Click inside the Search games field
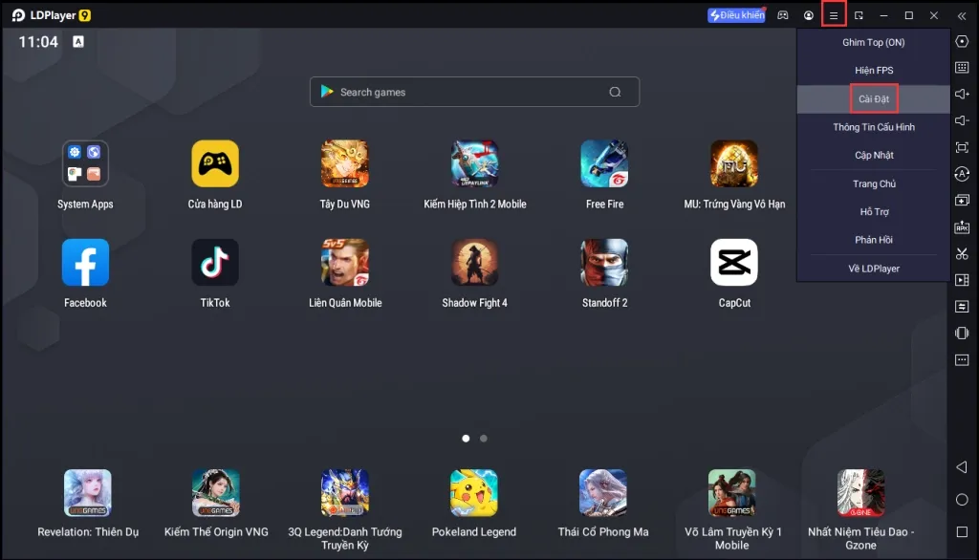Screen dimensions: 979x560 (x=474, y=92)
